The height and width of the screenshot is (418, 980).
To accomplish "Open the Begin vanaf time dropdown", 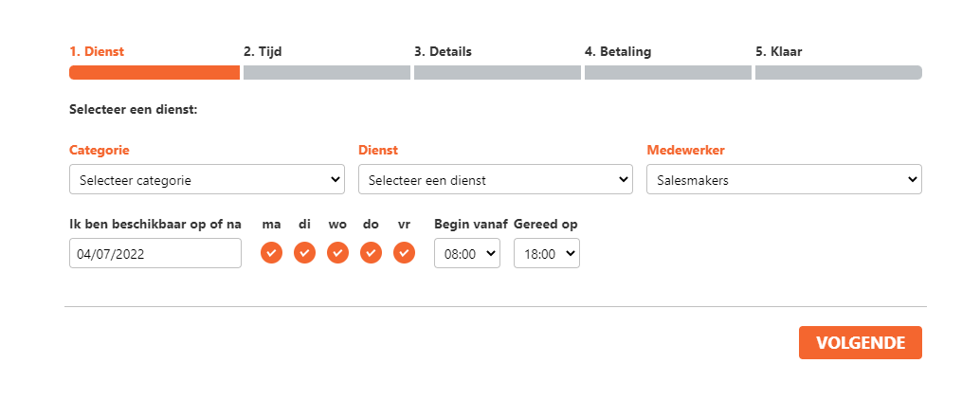I will tap(467, 253).
